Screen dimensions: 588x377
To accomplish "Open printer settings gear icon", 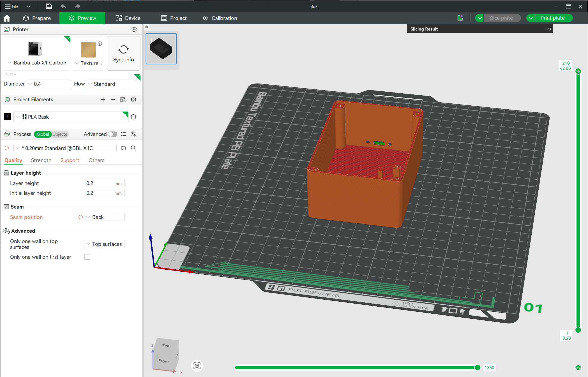I will point(134,29).
